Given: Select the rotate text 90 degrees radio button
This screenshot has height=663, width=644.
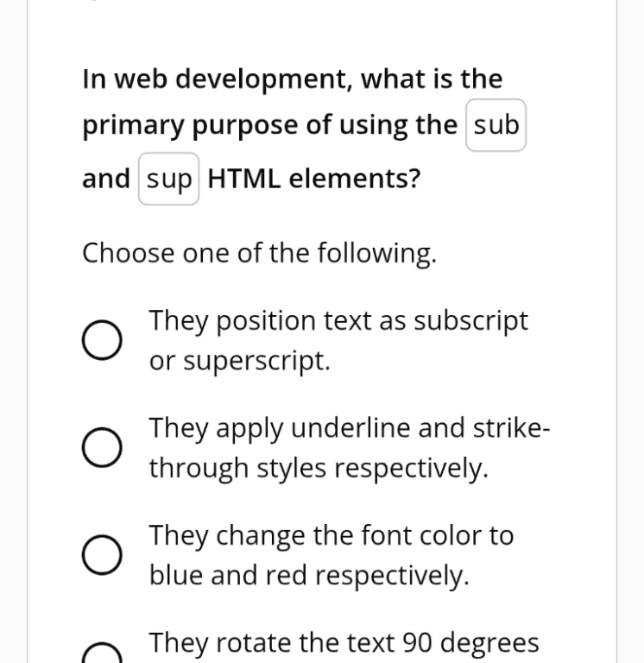Looking at the screenshot, I should (x=103, y=653).
